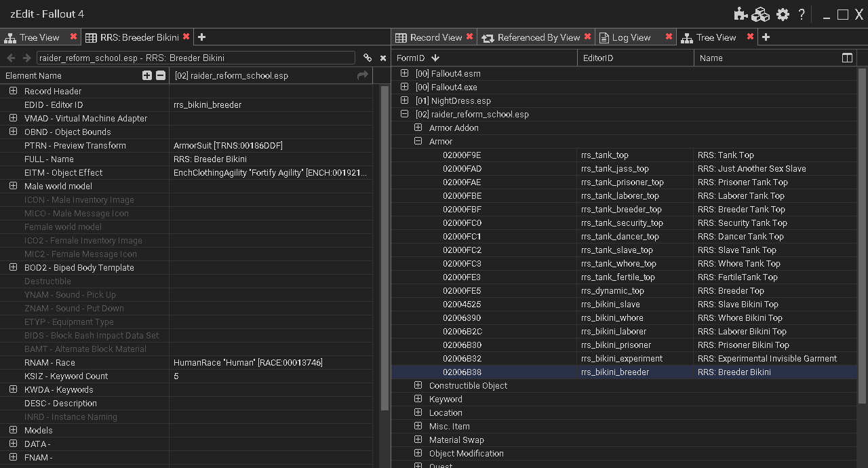The height and width of the screenshot is (468, 868).
Task: Switch to the Log View tab
Action: coord(631,37)
